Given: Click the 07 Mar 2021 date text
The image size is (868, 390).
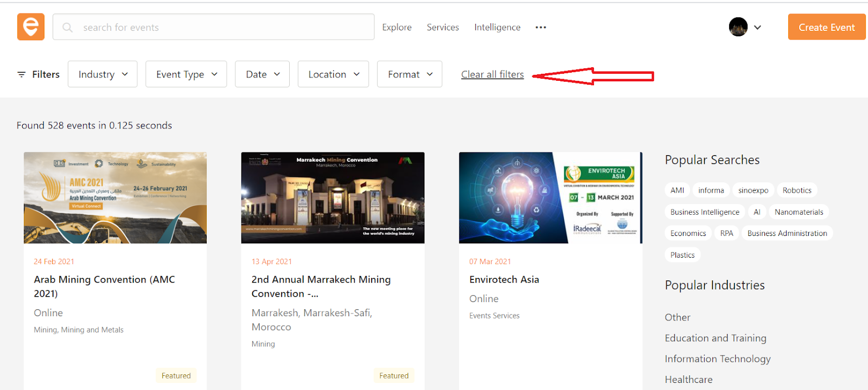Looking at the screenshot, I should point(490,261).
